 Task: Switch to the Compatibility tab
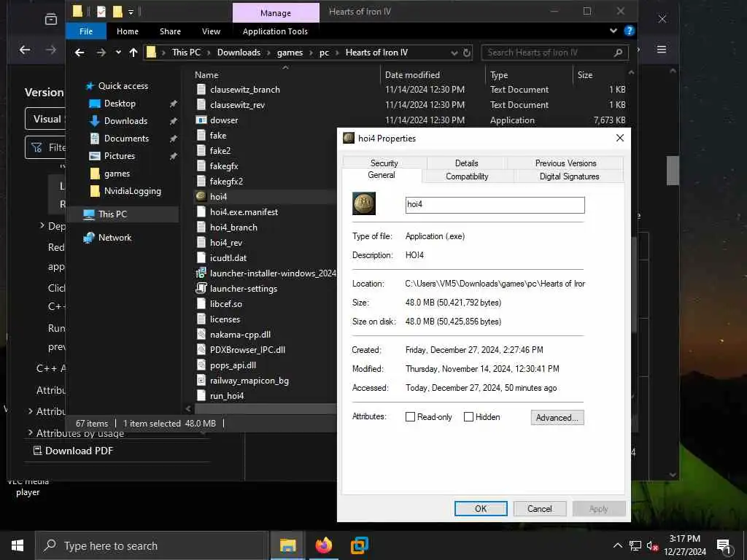tap(467, 176)
